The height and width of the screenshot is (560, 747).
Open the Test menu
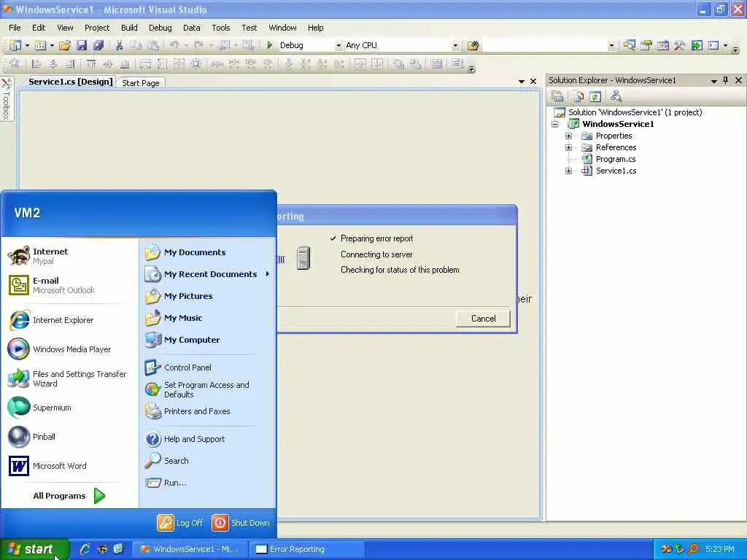click(249, 28)
